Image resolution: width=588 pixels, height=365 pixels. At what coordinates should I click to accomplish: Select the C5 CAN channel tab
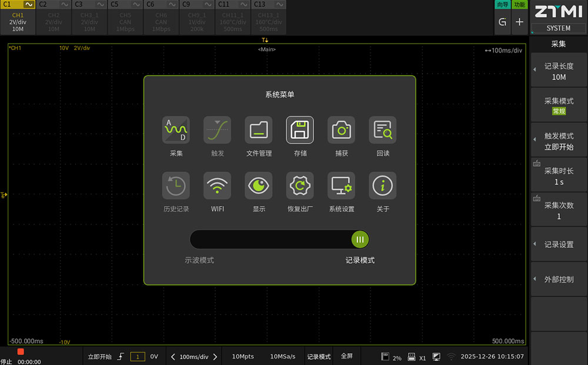point(125,18)
